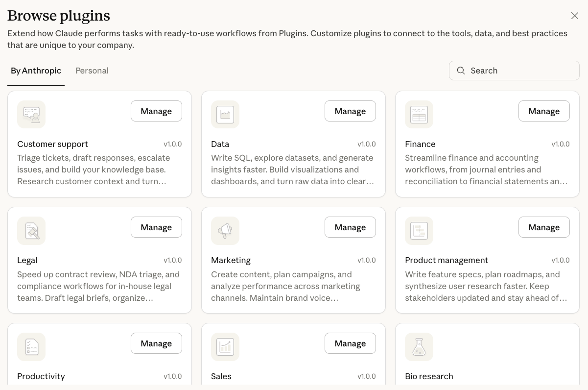The image size is (588, 390).
Task: Click the Productivity checklist icon
Action: tap(31, 346)
